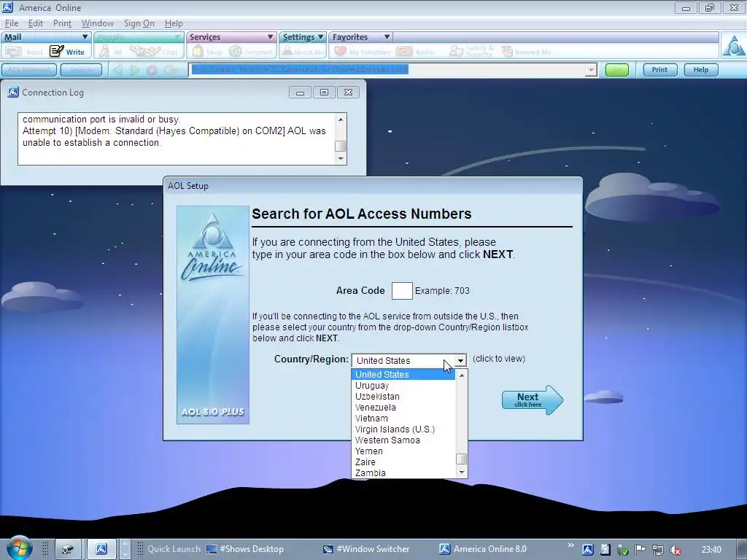Click the browser back arrow
Screen dimensions: 747x560
click(x=117, y=70)
